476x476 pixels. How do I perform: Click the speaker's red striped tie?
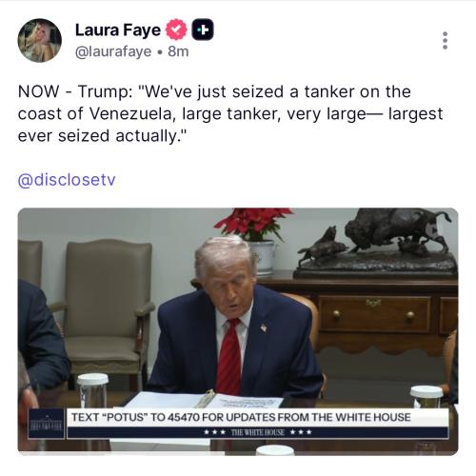click(x=229, y=356)
